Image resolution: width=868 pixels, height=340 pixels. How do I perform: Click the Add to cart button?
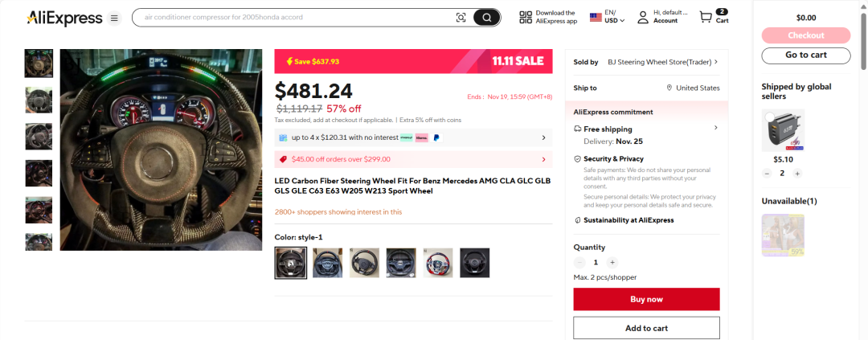[x=646, y=328]
